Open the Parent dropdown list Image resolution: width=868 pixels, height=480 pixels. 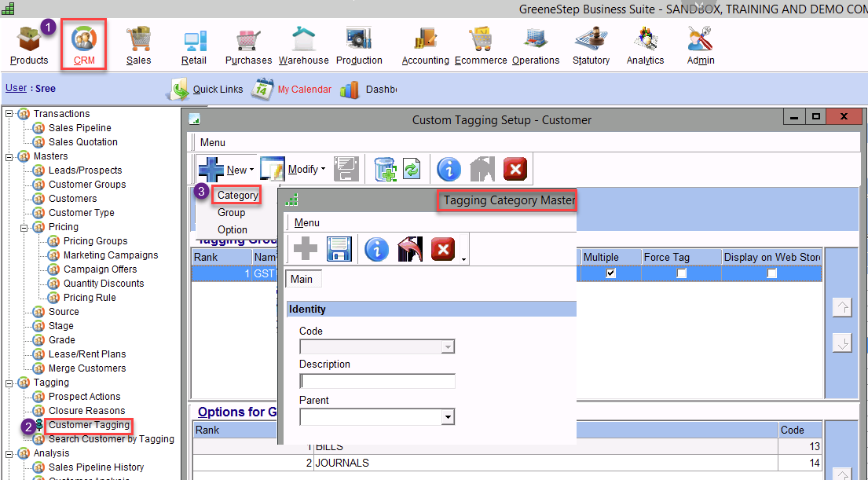tap(448, 417)
